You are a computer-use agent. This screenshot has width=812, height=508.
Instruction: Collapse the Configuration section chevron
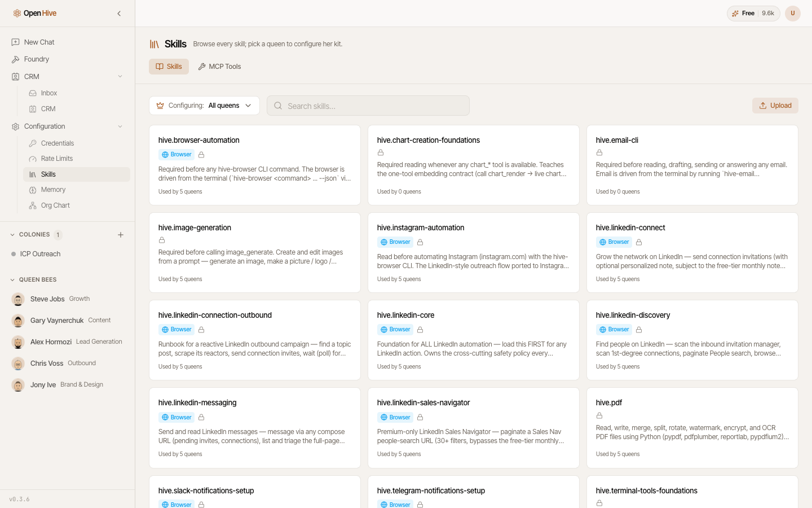pos(120,126)
